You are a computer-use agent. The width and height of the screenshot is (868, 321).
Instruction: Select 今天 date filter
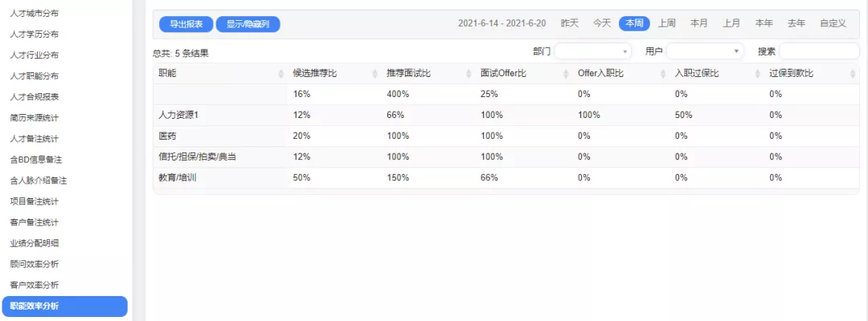(x=602, y=23)
